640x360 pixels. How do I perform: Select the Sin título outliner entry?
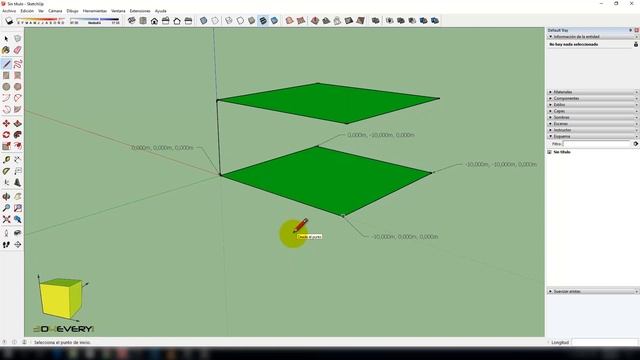(562, 152)
